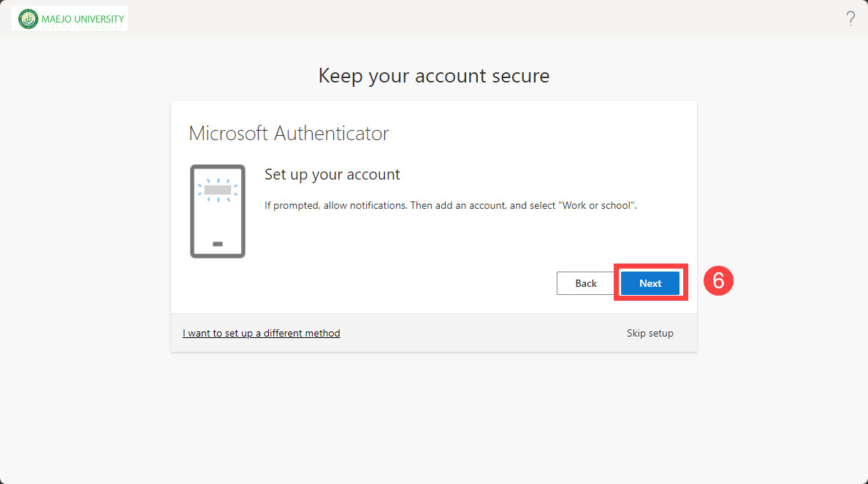The height and width of the screenshot is (484, 868).
Task: Click the empty top header bar area
Action: click(x=475, y=19)
